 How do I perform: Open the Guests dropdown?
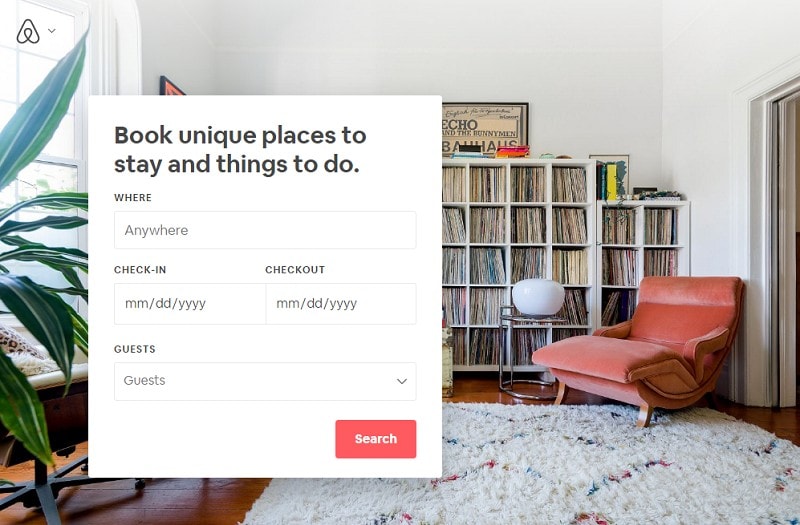pos(265,381)
